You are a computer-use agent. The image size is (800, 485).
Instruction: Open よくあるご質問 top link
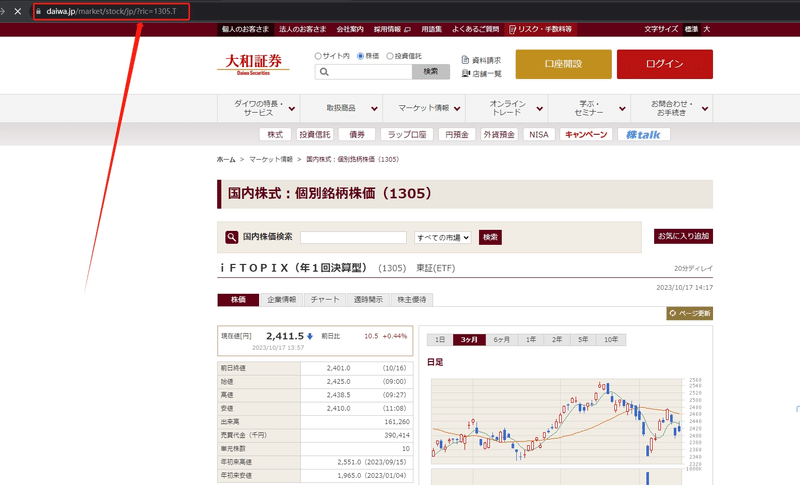point(476,30)
